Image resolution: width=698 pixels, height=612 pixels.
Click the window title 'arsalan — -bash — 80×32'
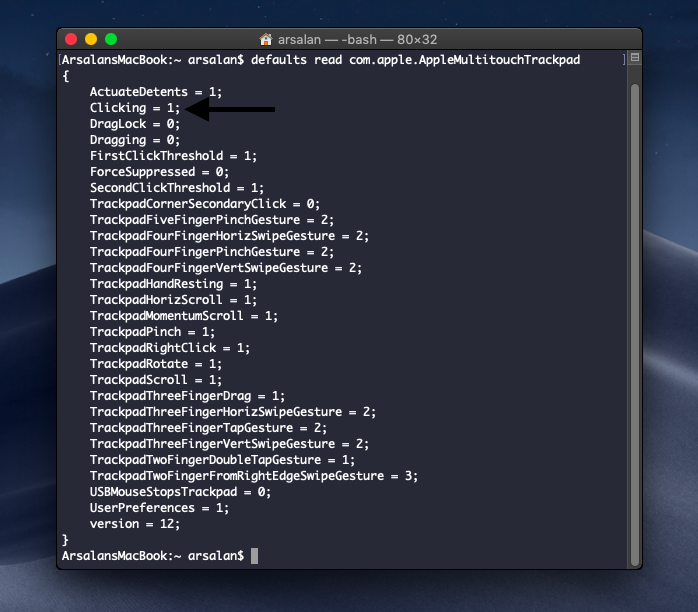[x=357, y=40]
